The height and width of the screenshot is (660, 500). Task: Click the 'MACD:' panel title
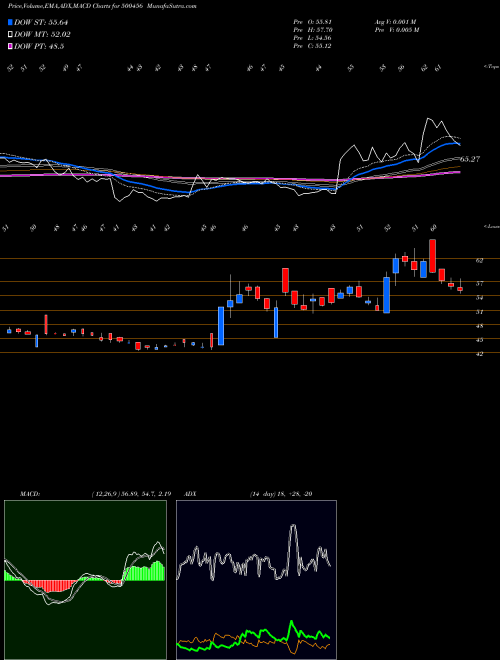point(30,494)
